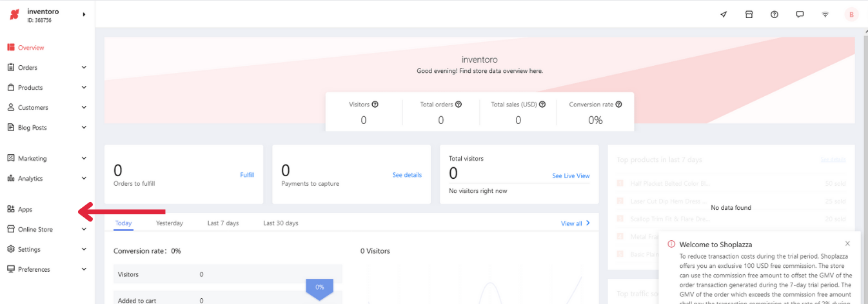Click See details for payments to capture

407,175
